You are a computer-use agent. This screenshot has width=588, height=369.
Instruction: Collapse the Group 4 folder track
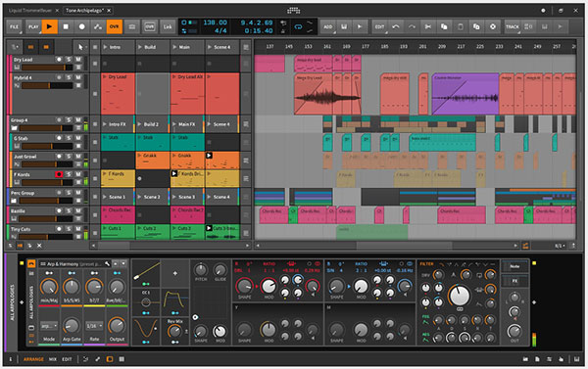(x=14, y=128)
